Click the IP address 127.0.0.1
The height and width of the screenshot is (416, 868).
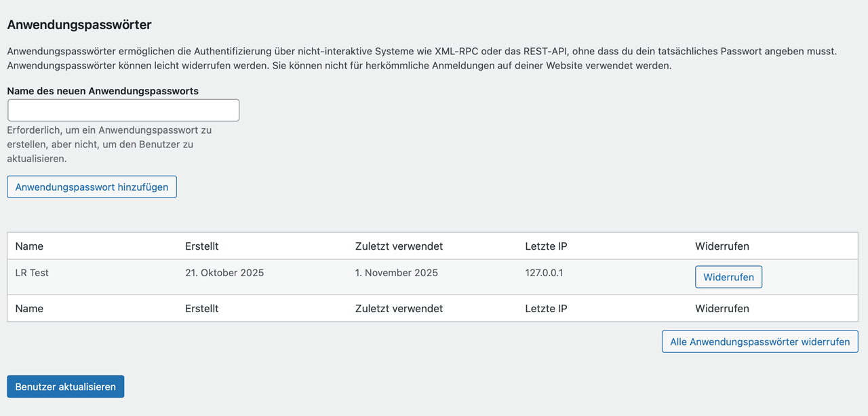click(x=543, y=273)
